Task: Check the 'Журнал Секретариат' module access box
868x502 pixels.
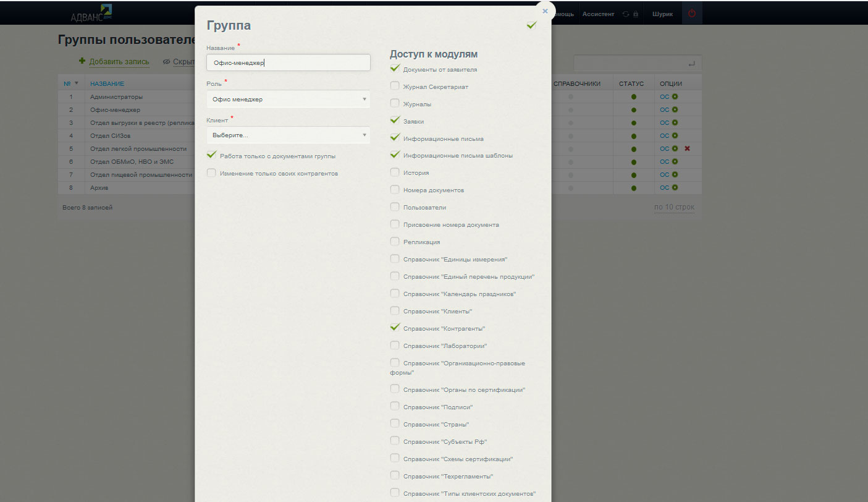Action: (x=395, y=87)
